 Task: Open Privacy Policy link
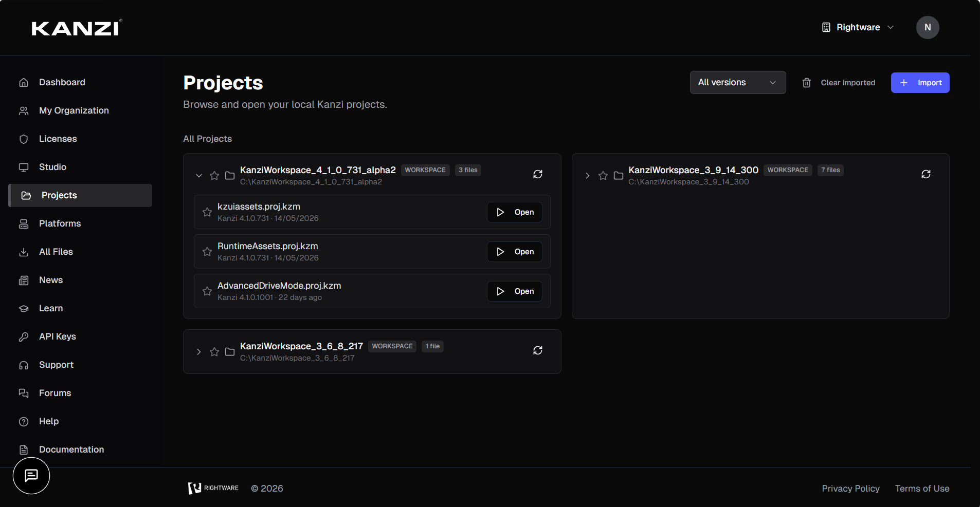850,489
